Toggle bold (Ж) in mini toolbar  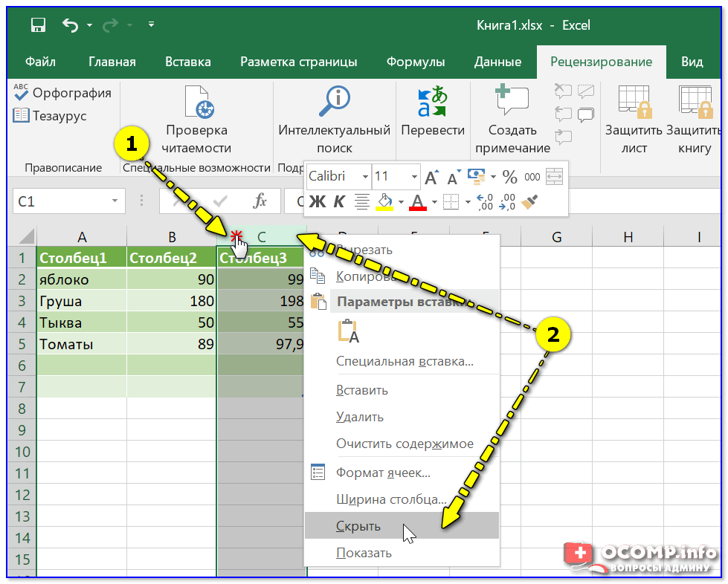click(317, 201)
